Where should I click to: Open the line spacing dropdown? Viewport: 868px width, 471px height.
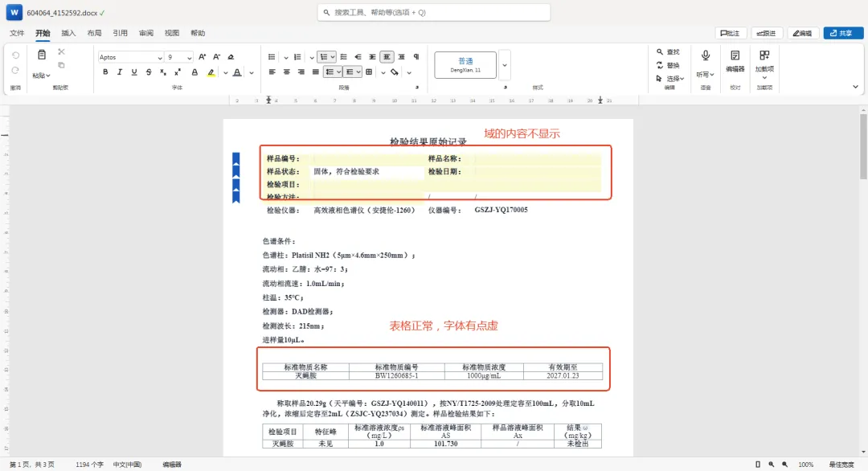point(338,72)
